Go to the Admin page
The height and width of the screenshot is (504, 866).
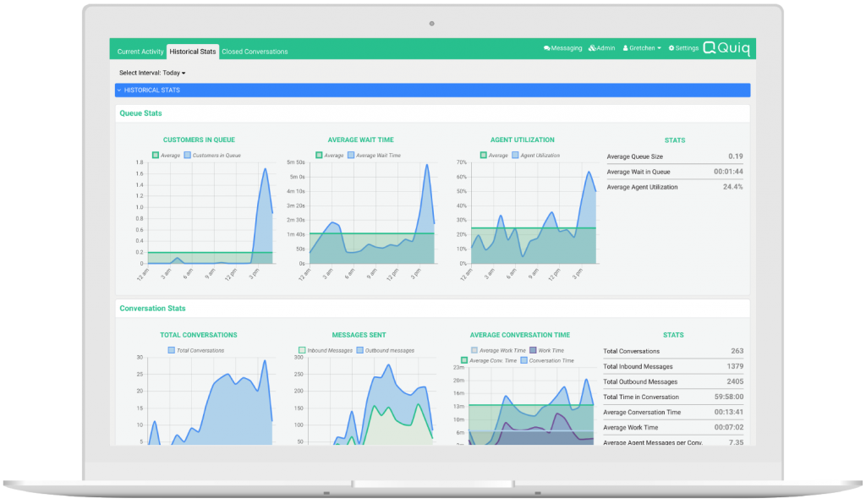click(x=602, y=48)
